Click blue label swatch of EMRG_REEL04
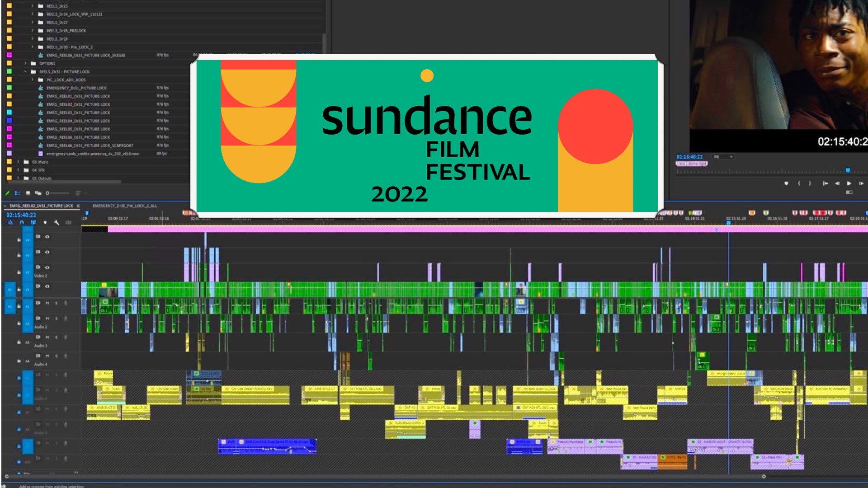Viewport: 868px width, 488px height. click(9, 120)
